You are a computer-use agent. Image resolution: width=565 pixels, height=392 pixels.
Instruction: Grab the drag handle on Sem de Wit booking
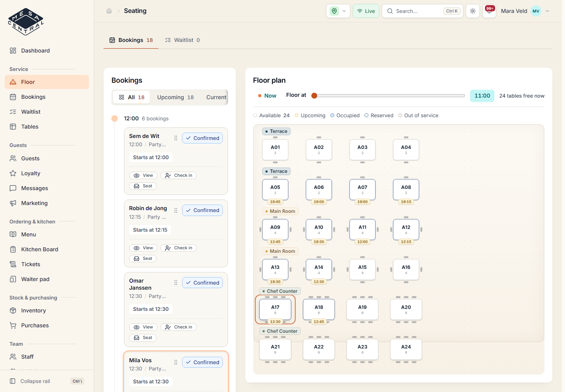coord(176,138)
